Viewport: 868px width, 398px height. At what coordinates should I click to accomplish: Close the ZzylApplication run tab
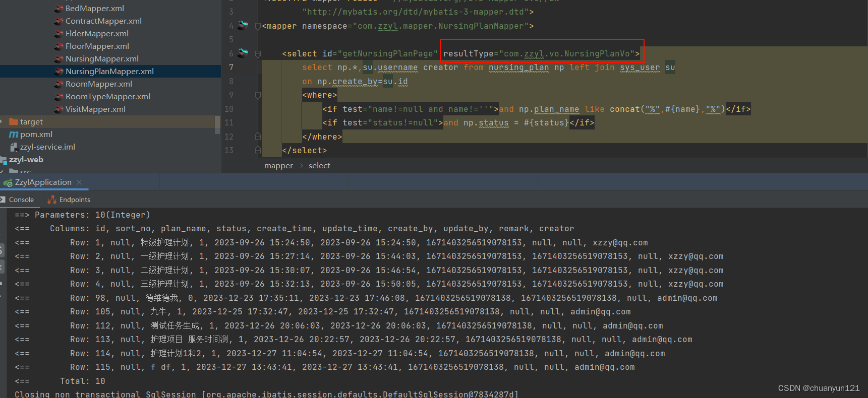click(79, 182)
